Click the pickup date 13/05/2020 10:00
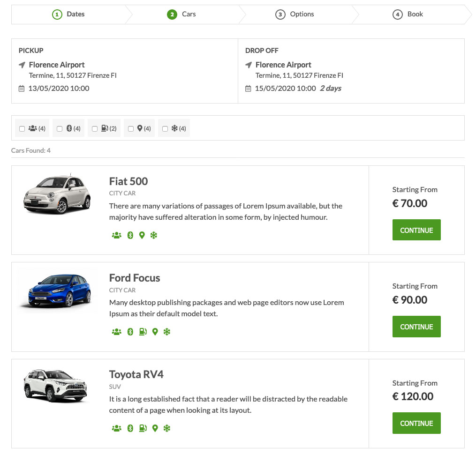Image resolution: width=476 pixels, height=454 pixels. [x=59, y=89]
